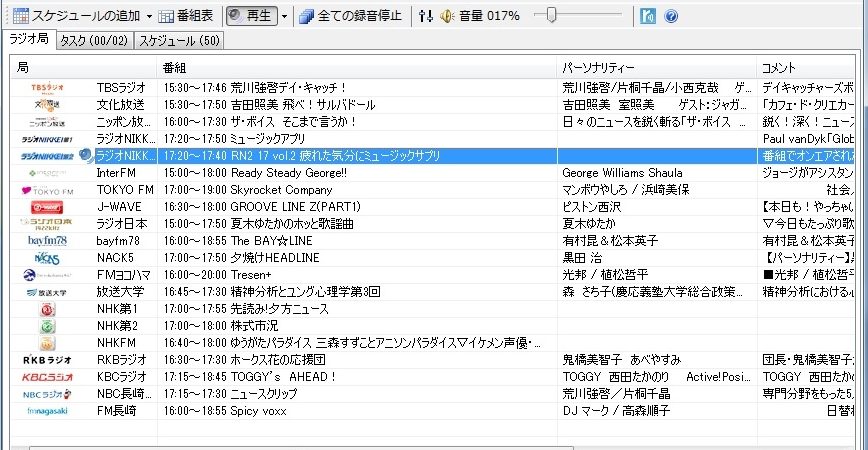Click the volume slider thumb
This screenshot has height=450, width=868.
click(551, 15)
